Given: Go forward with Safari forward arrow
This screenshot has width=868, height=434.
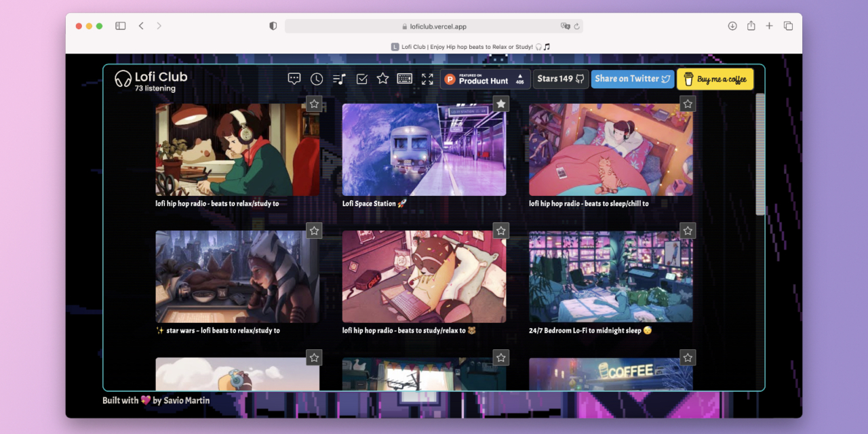Looking at the screenshot, I should [159, 26].
